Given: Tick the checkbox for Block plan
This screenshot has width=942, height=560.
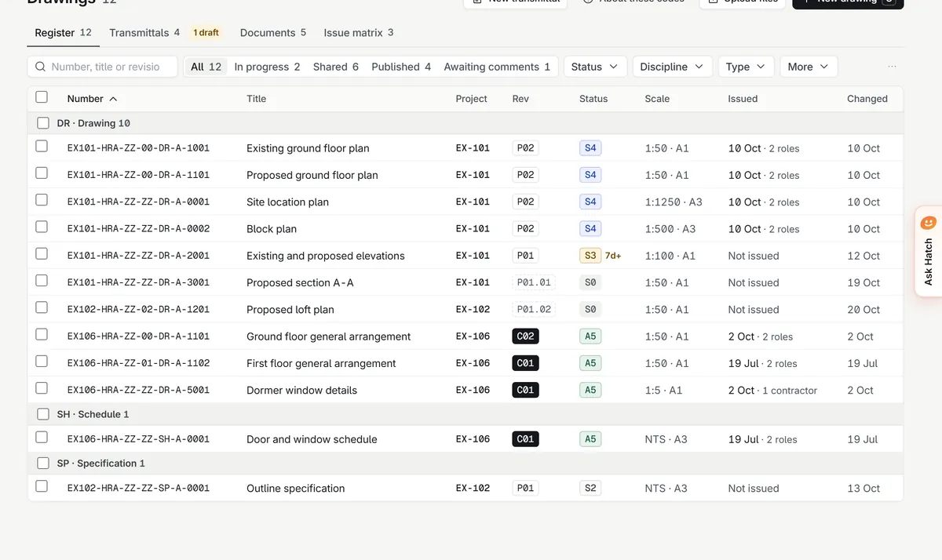Looking at the screenshot, I should coord(42,227).
